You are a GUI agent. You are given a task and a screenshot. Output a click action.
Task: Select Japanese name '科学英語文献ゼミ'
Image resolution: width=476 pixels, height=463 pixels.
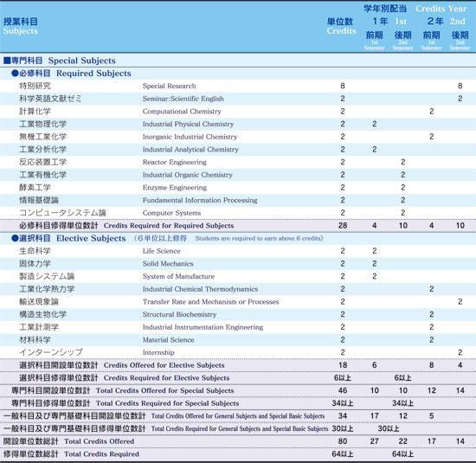(x=50, y=99)
